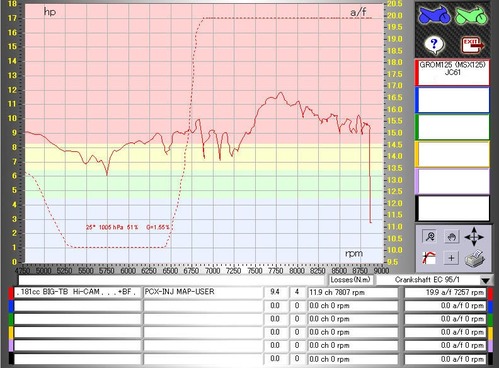Open the Crankshaft EC 95/1 dropdown arrow
Screen dimensions: 499x368
pyautogui.click(x=486, y=280)
